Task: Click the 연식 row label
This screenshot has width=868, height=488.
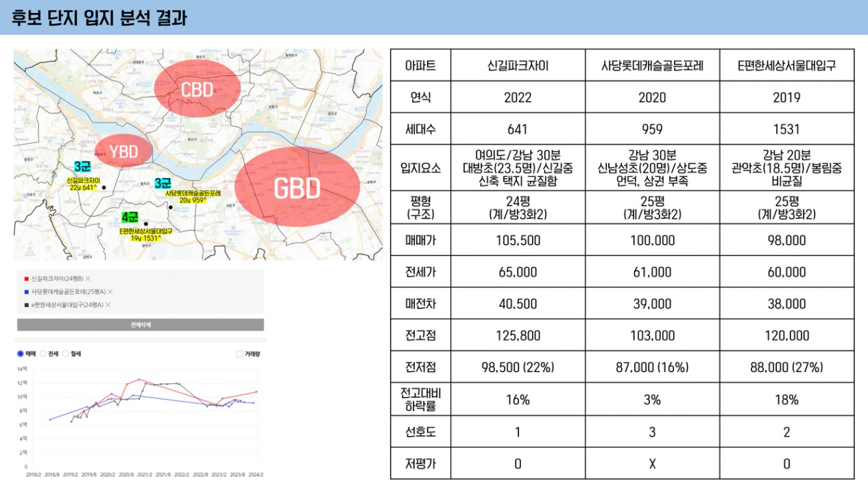Action: tap(419, 97)
